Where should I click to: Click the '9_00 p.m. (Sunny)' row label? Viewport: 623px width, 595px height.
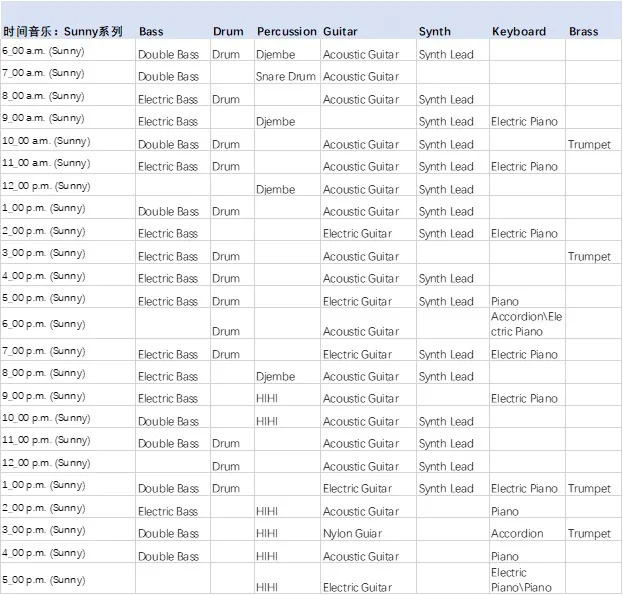[x=43, y=396]
